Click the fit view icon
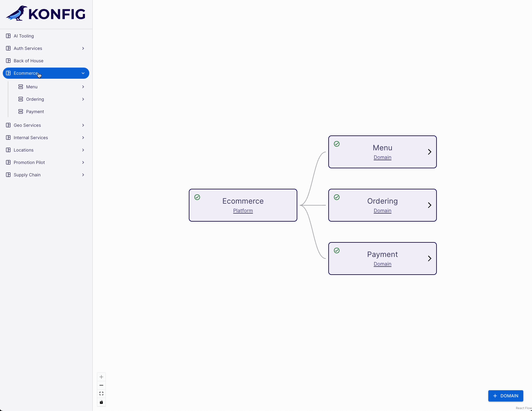The width and height of the screenshot is (532, 411). click(101, 394)
